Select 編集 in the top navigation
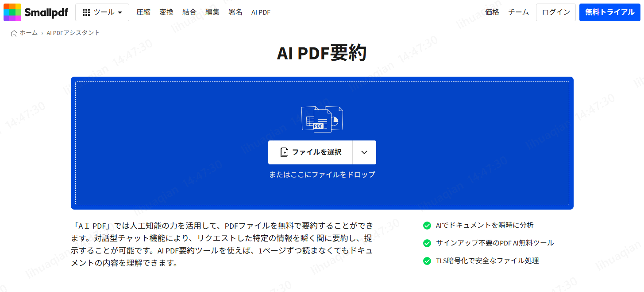Image resolution: width=644 pixels, height=292 pixels. click(x=212, y=12)
